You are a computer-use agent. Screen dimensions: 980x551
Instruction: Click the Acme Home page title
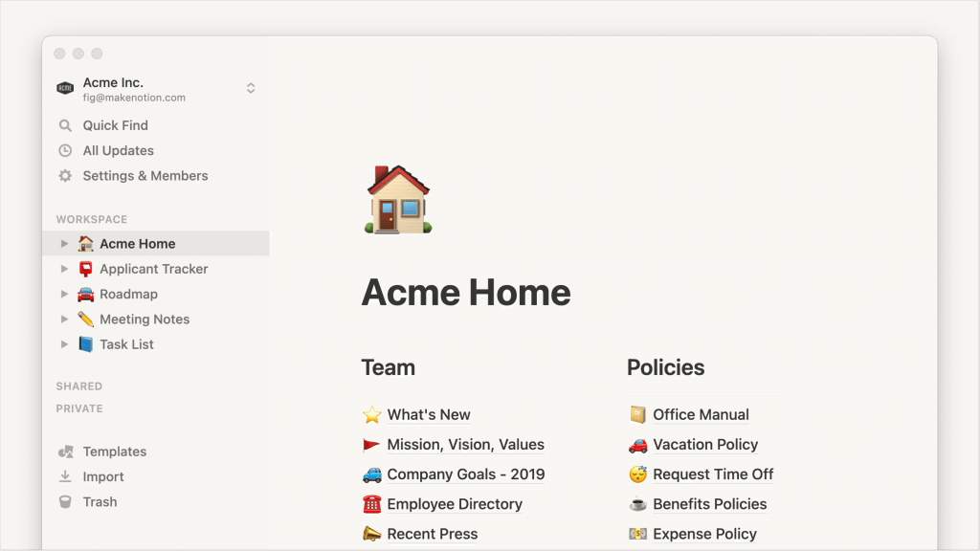466,292
